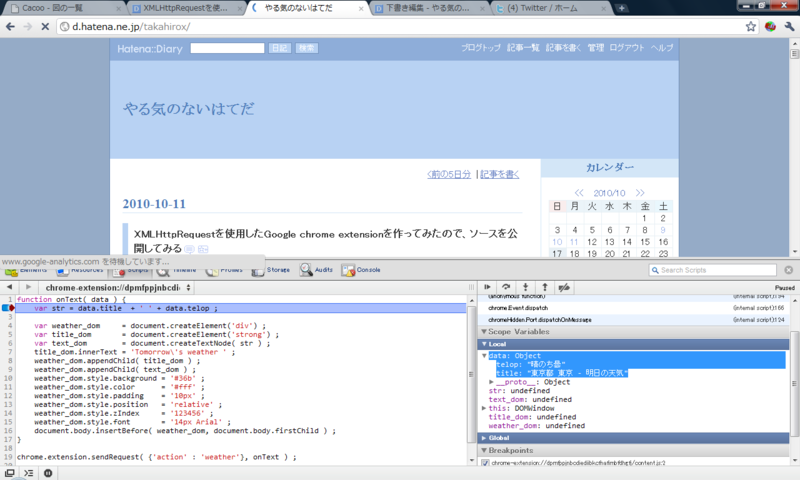The height and width of the screenshot is (480, 800).
Task: Open the 2010-10-11 date heading
Action: tap(154, 204)
